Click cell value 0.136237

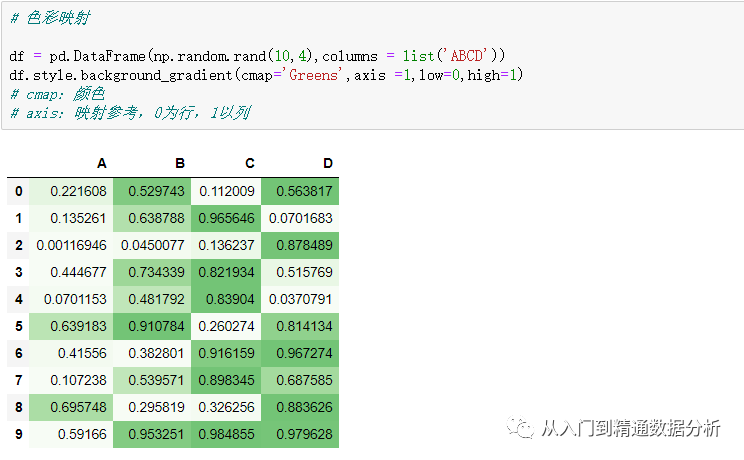pyautogui.click(x=227, y=245)
